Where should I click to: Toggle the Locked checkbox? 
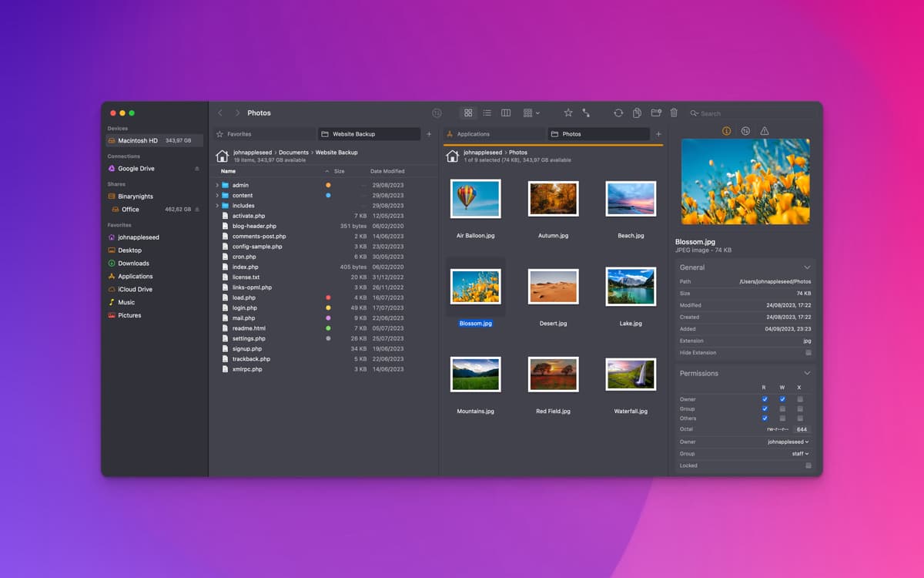pyautogui.click(x=808, y=466)
